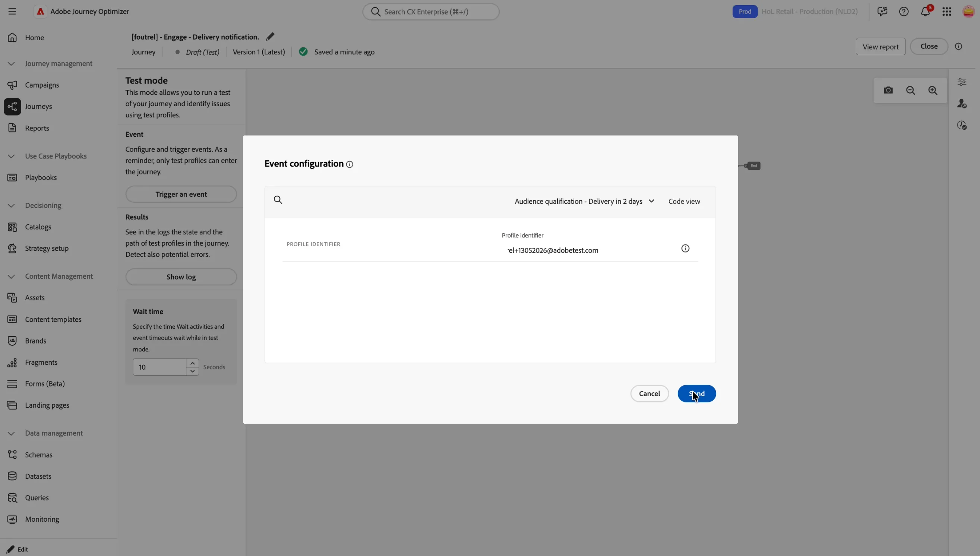Collapse the Data management section
The width and height of the screenshot is (980, 556).
pyautogui.click(x=11, y=433)
